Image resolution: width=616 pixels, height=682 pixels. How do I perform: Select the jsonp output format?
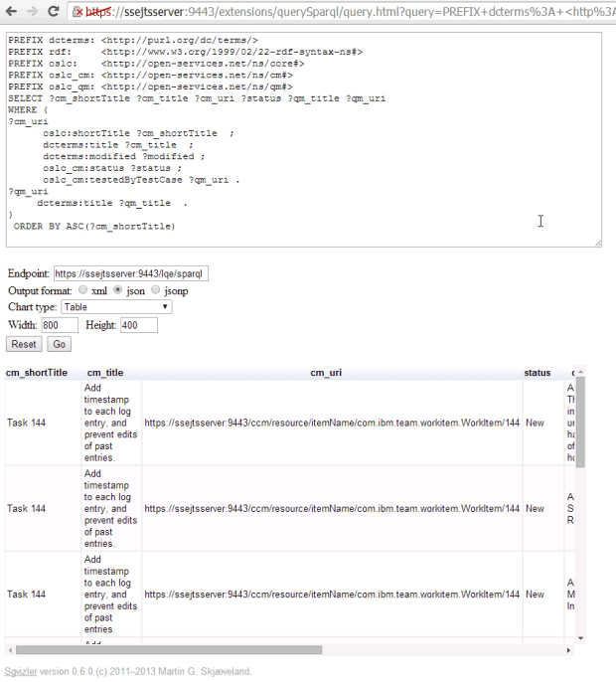(155, 290)
